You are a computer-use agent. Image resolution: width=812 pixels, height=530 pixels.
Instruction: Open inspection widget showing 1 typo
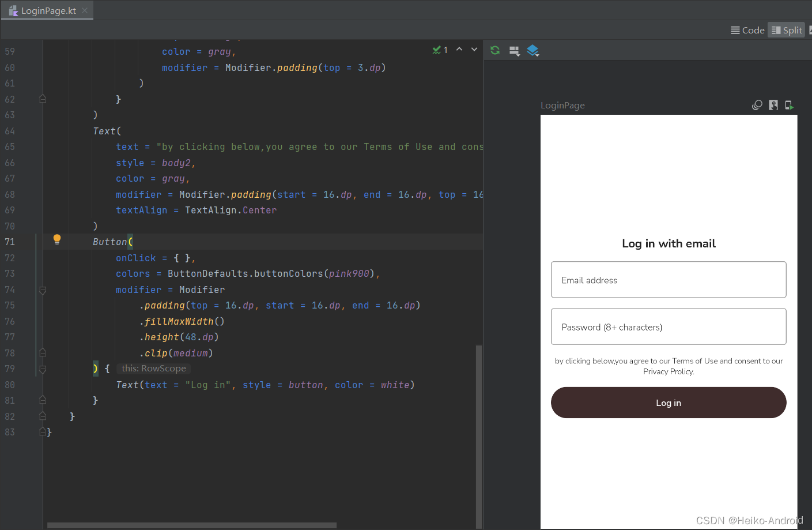point(440,50)
